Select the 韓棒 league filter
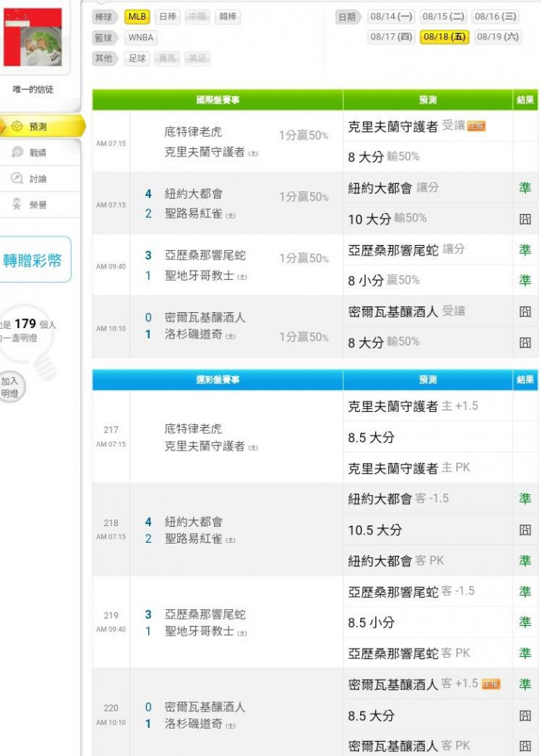The height and width of the screenshot is (756, 541). [228, 17]
